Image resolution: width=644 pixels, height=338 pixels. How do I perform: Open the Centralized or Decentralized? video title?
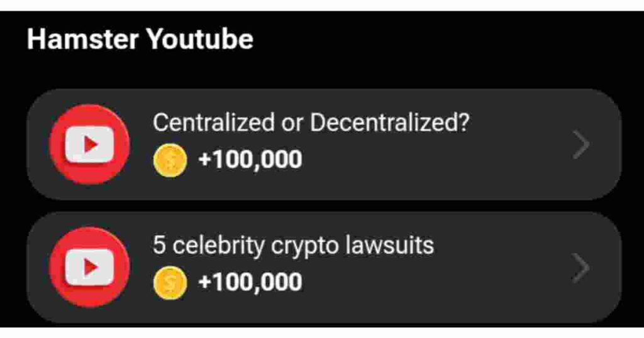click(311, 123)
